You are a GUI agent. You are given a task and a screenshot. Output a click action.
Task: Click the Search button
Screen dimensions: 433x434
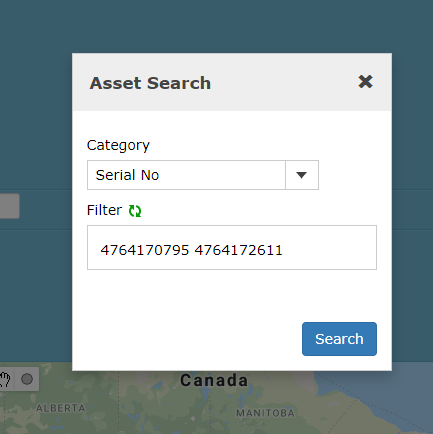339,339
